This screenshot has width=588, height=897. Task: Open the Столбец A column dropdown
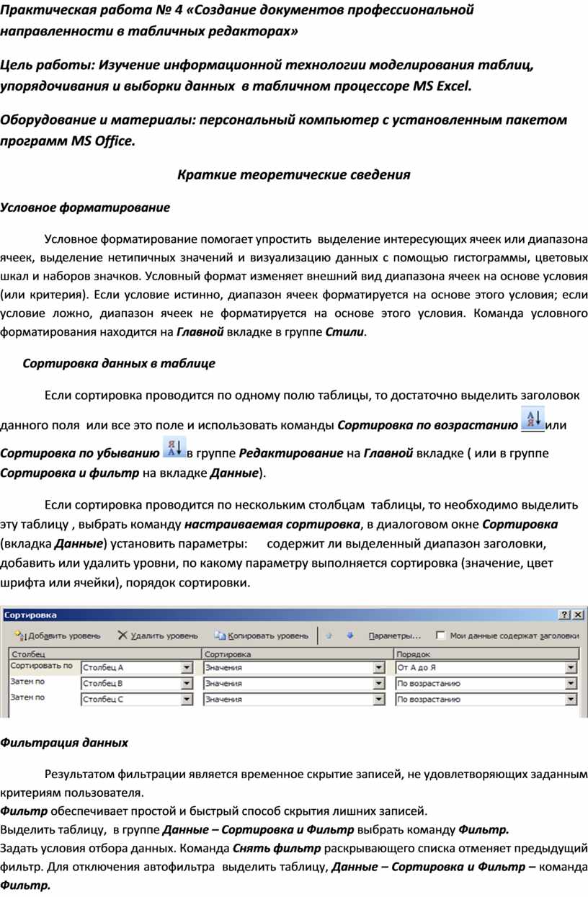tap(187, 668)
